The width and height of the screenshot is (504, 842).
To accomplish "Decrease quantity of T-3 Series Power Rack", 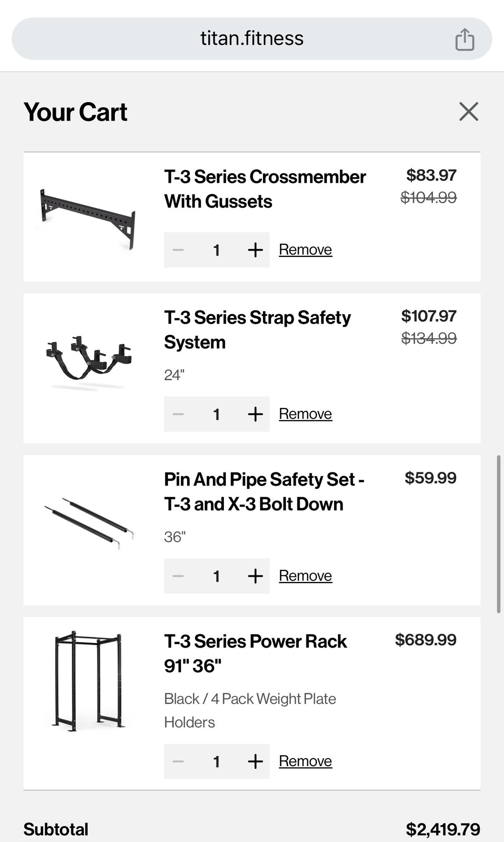I will coord(178,761).
